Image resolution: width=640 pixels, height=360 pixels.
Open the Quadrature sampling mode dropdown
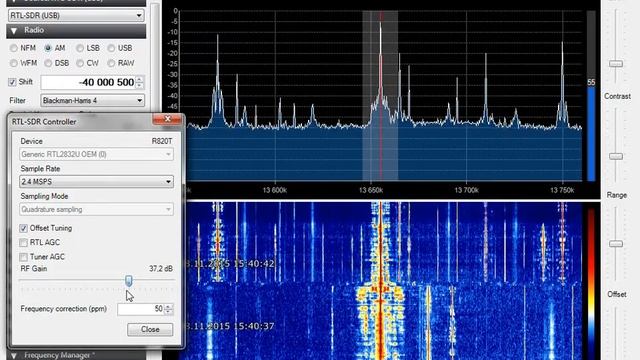tap(96, 209)
